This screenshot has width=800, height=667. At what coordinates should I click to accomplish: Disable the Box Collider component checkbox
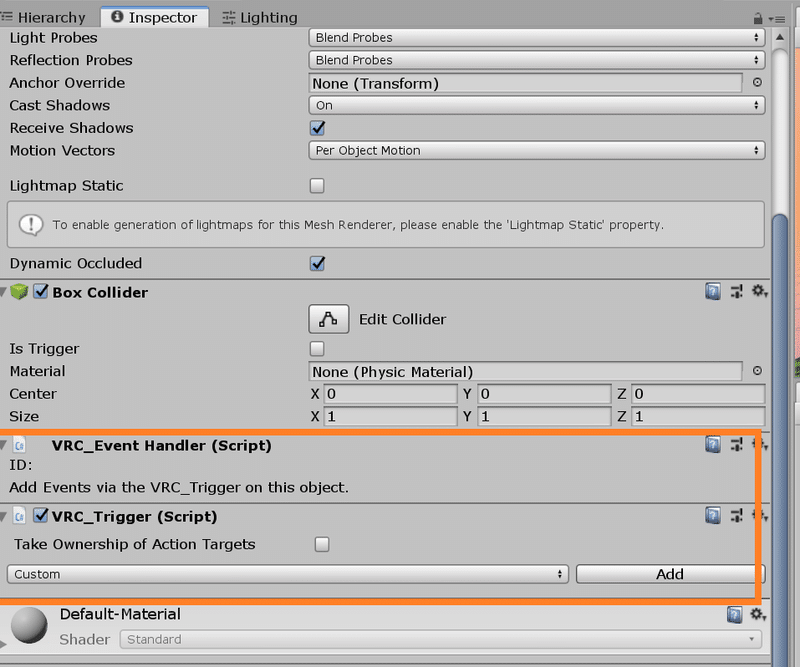[x=40, y=291]
